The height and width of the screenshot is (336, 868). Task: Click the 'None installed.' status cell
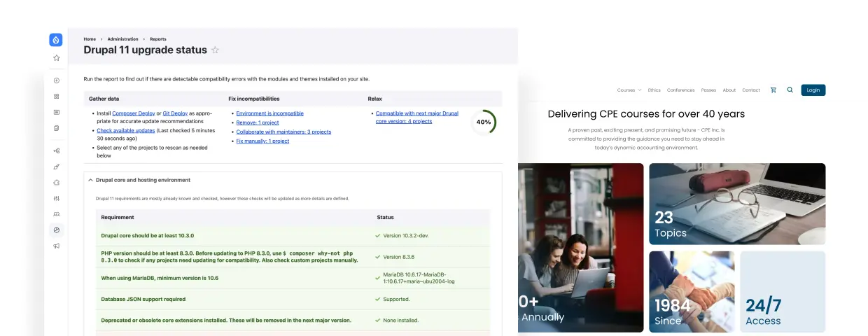point(400,321)
